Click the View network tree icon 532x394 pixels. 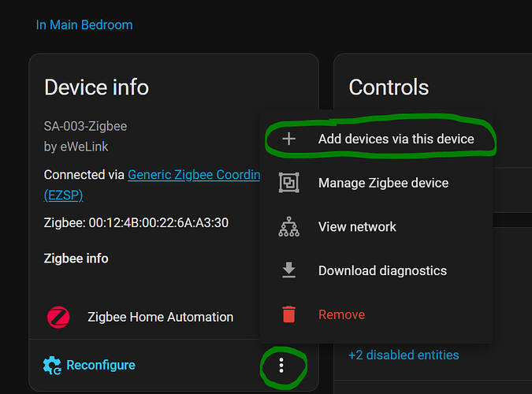(289, 227)
